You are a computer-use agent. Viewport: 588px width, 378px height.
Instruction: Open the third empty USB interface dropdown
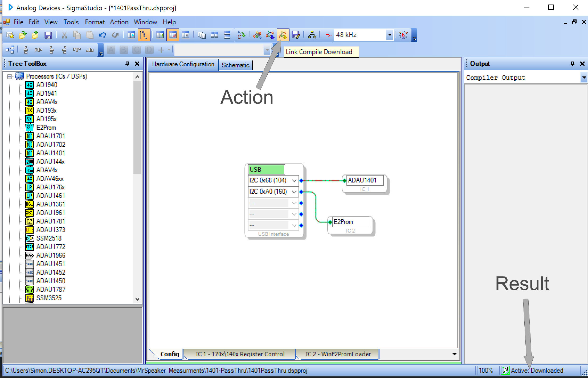294,203
